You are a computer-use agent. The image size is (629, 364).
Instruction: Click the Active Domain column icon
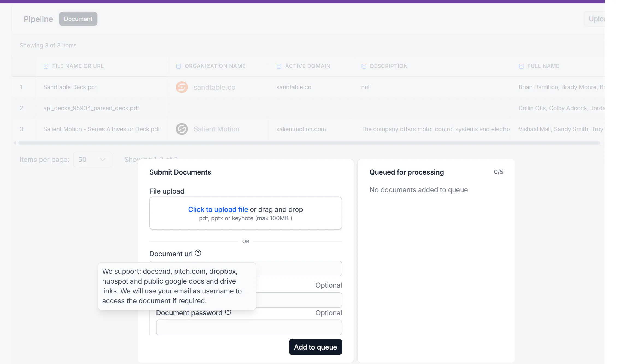coord(279,66)
